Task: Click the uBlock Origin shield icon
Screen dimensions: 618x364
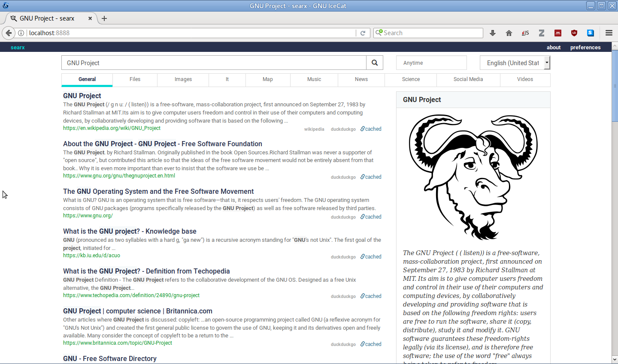Action: pos(574,33)
